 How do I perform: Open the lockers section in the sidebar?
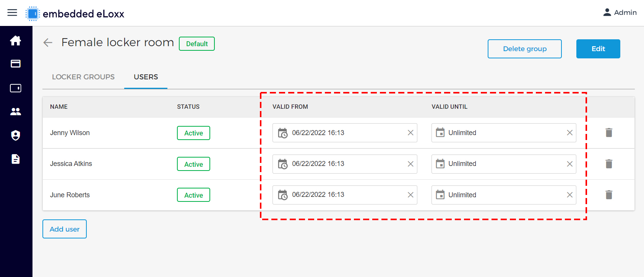[x=16, y=88]
